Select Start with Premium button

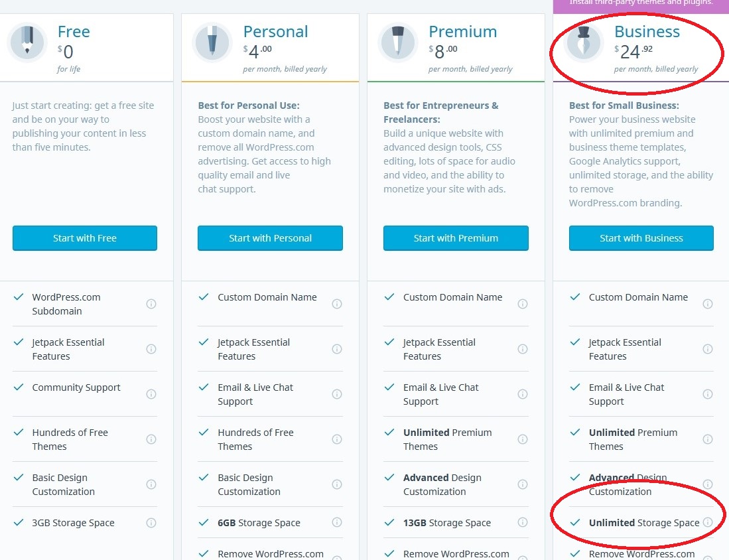456,238
